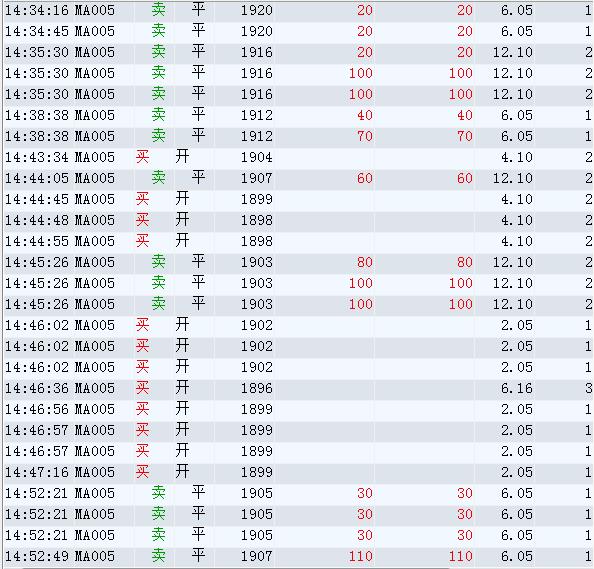This screenshot has width=594, height=569.
Task: Click the 14:43:34 buy open row at 1904
Action: [x=299, y=157]
